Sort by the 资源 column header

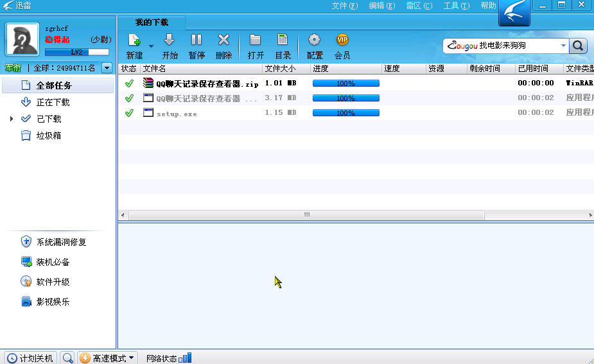(x=446, y=69)
